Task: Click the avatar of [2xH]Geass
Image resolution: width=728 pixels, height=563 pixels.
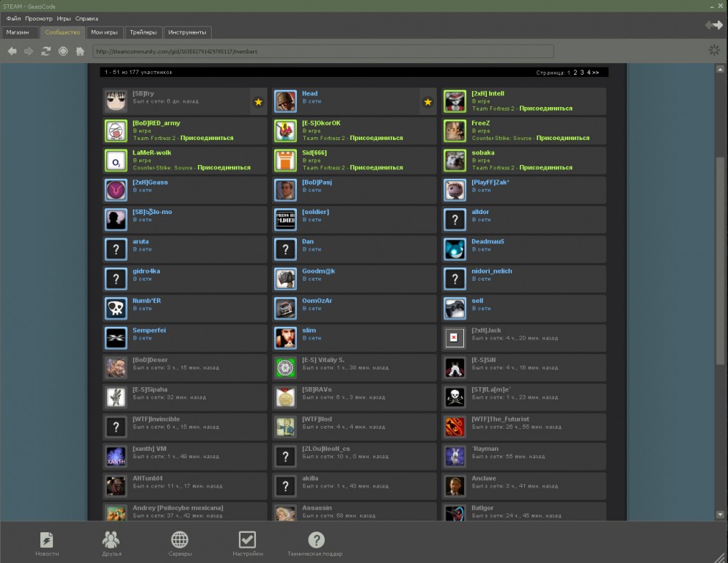Action: pyautogui.click(x=116, y=191)
